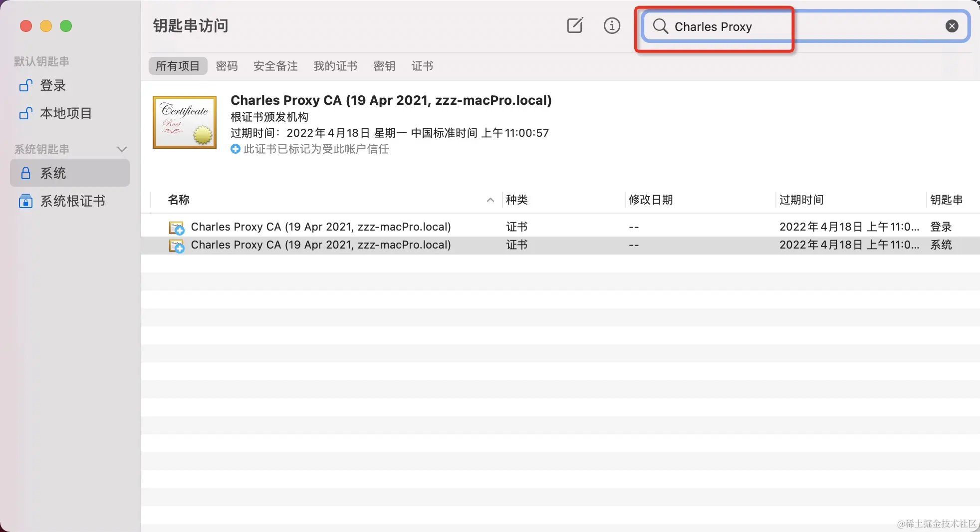This screenshot has height=532, width=980.
Task: Click the green full-screen window button
Action: (x=66, y=25)
